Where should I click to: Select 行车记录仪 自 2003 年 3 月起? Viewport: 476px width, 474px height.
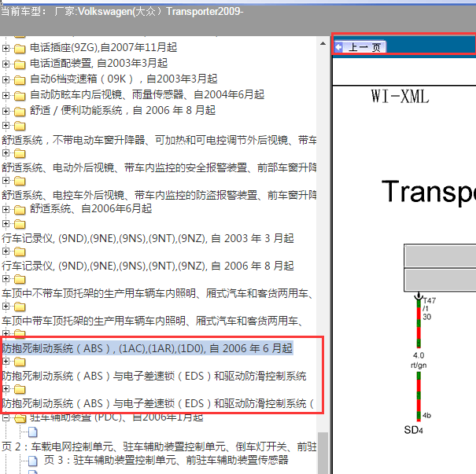148,238
